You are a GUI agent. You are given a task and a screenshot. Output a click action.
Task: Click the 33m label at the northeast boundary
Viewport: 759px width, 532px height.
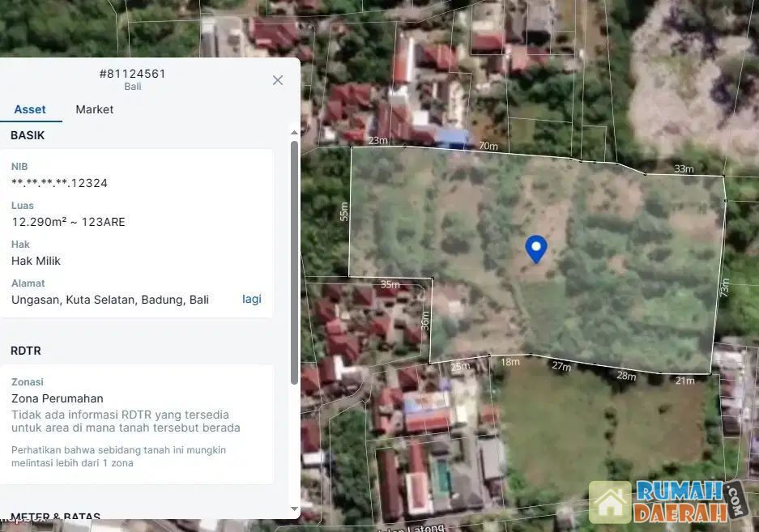(684, 168)
